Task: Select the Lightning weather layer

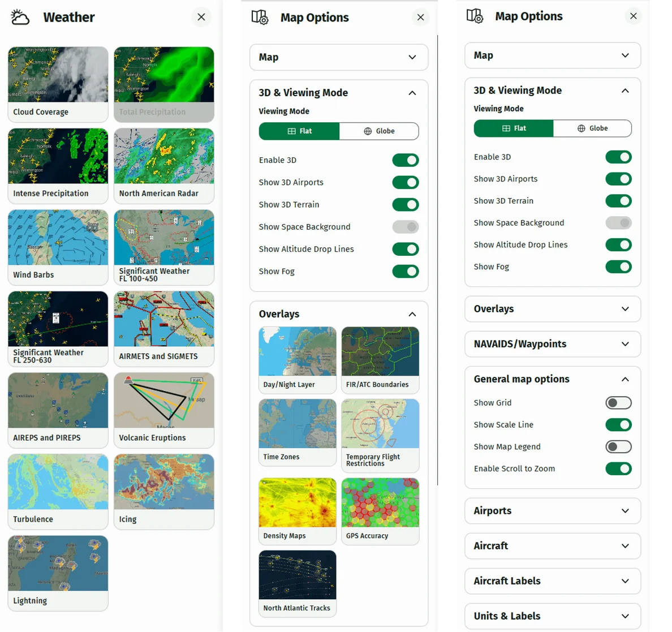Action: point(58,573)
